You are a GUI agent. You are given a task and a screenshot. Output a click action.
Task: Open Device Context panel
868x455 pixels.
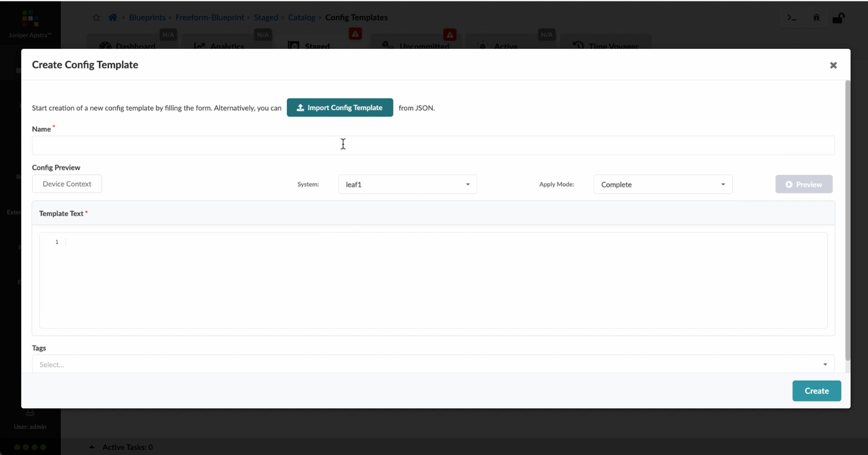67,184
